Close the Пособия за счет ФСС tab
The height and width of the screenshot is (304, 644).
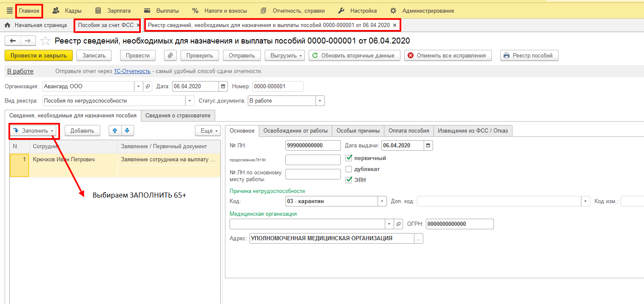pos(138,25)
